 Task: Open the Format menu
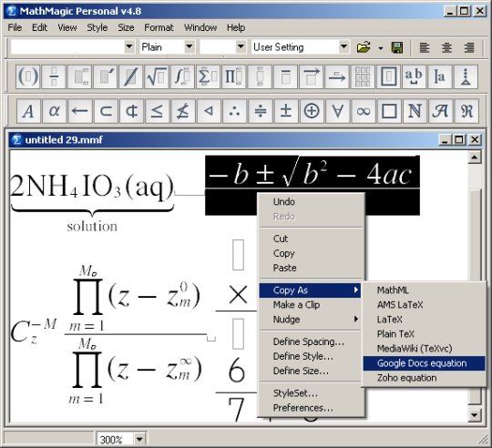(x=159, y=27)
